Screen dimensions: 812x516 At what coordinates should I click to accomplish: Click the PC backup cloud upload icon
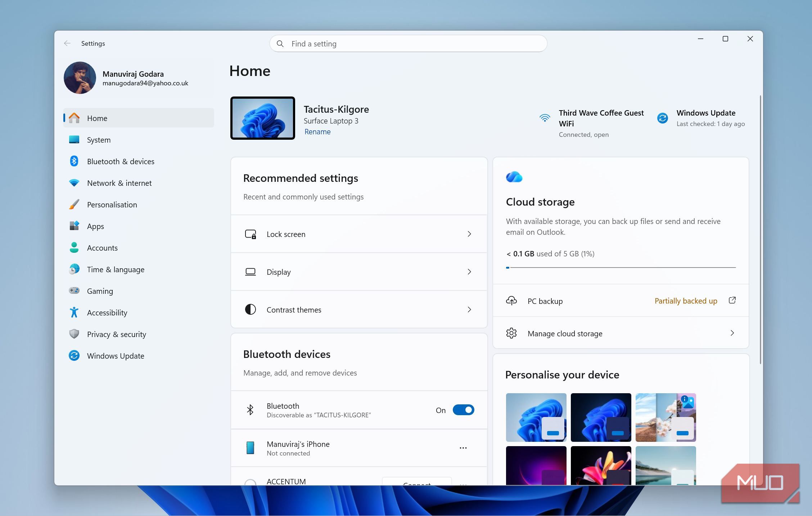(511, 301)
